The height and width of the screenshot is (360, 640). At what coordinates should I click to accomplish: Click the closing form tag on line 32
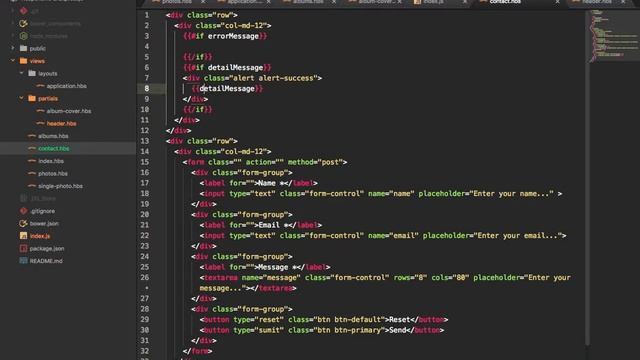(x=197, y=351)
